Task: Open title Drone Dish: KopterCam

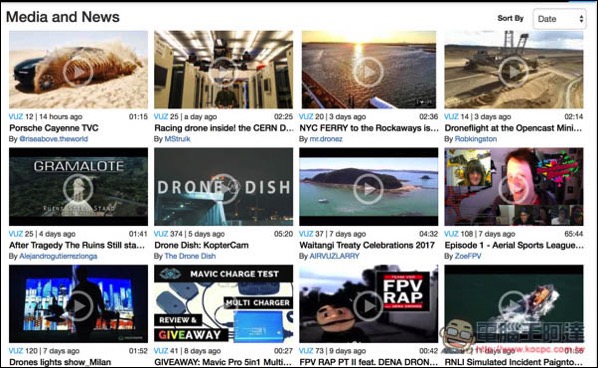Action: click(x=201, y=245)
